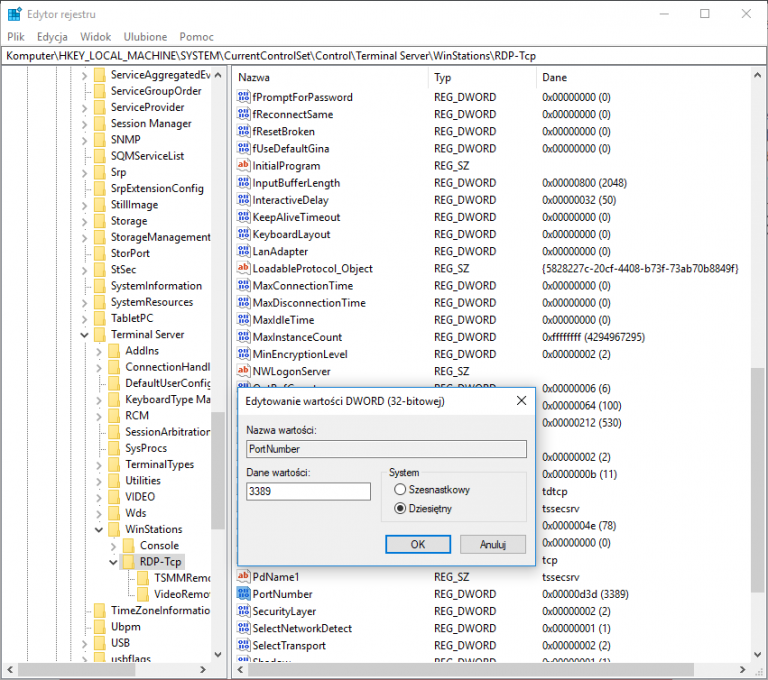Click OK in DWORD edit dialog

(418, 544)
